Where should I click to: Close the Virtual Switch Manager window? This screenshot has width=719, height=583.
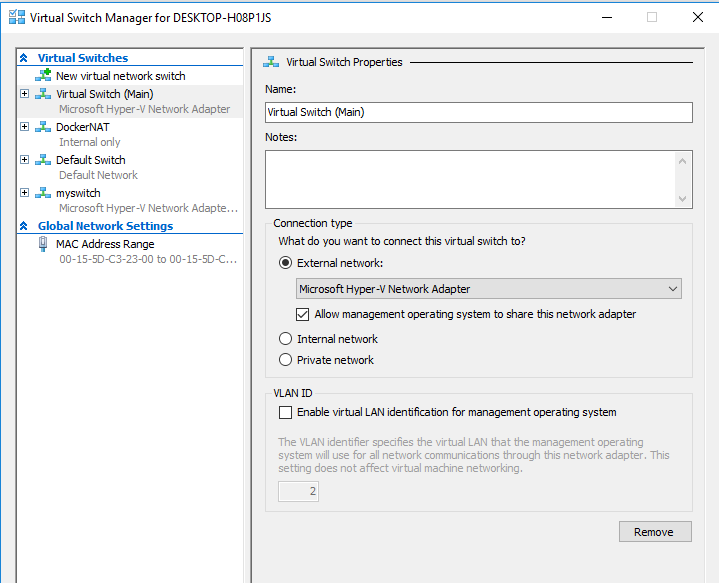(697, 17)
